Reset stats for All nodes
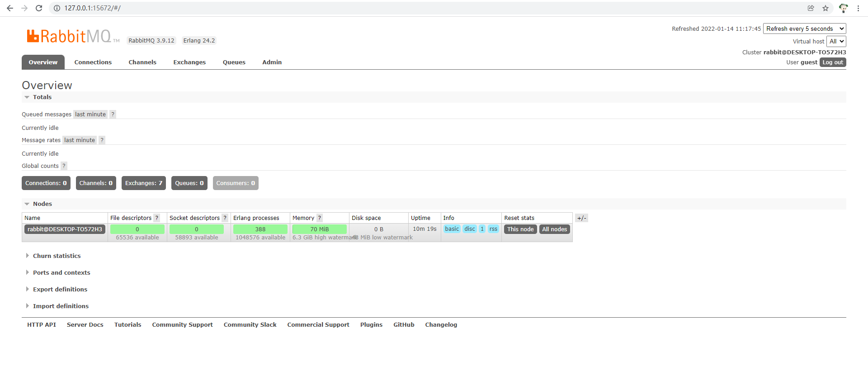The width and height of the screenshot is (868, 367). [x=555, y=229]
